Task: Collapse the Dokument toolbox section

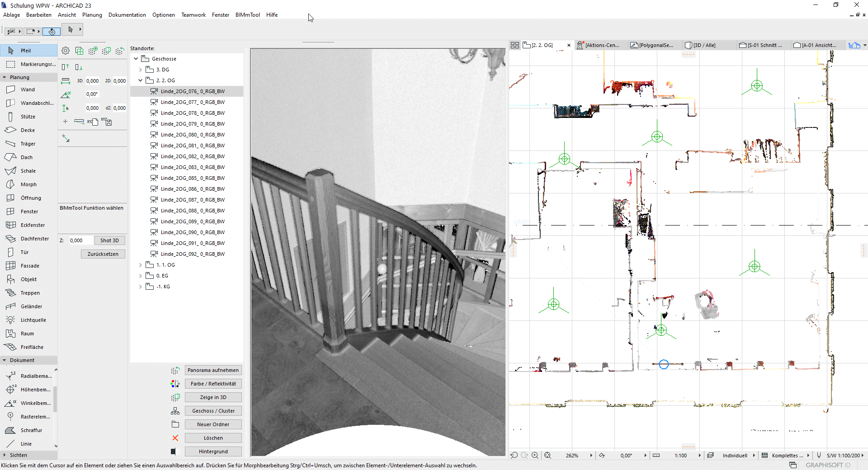Action: tap(5, 360)
